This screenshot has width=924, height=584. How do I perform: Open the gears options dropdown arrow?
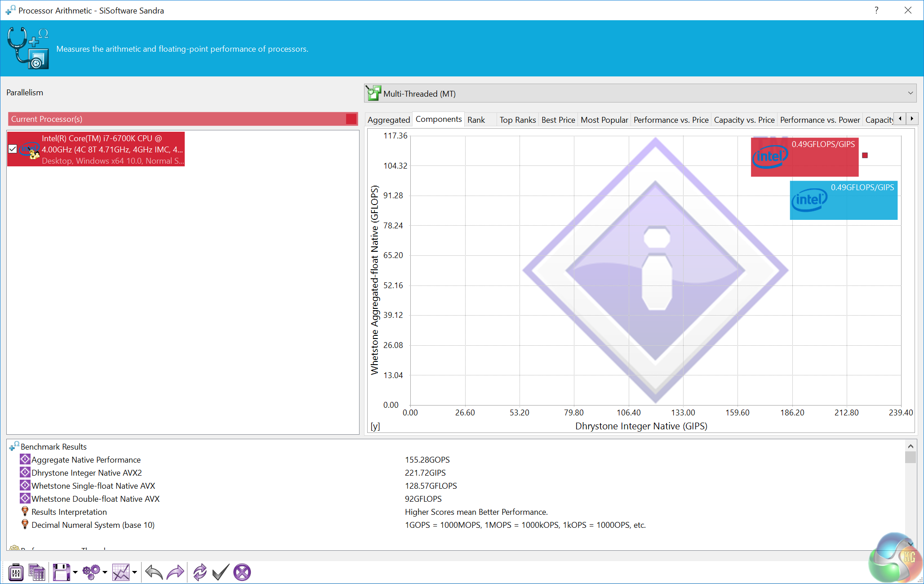pos(105,572)
